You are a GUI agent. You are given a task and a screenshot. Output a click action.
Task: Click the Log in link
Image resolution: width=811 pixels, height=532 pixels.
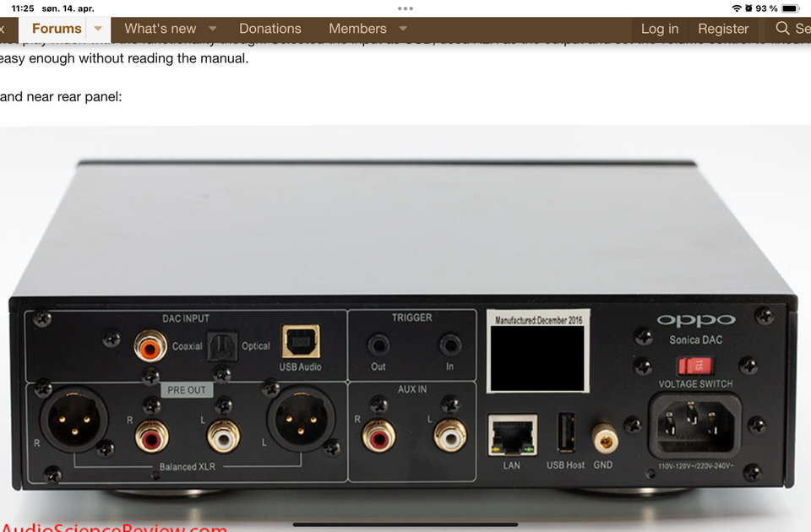660,29
